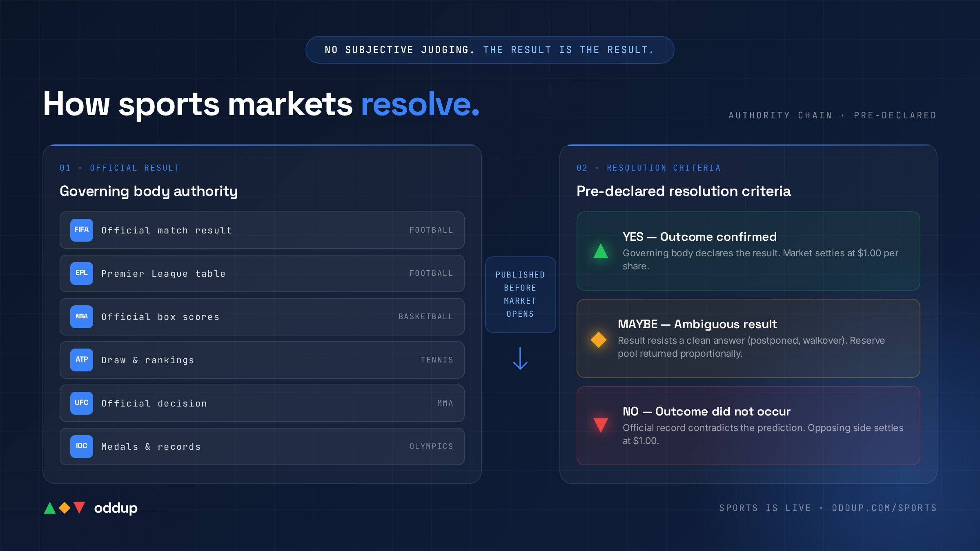980x551 pixels.
Task: Click 'Pre-declared resolution criteria' title
Action: [684, 191]
